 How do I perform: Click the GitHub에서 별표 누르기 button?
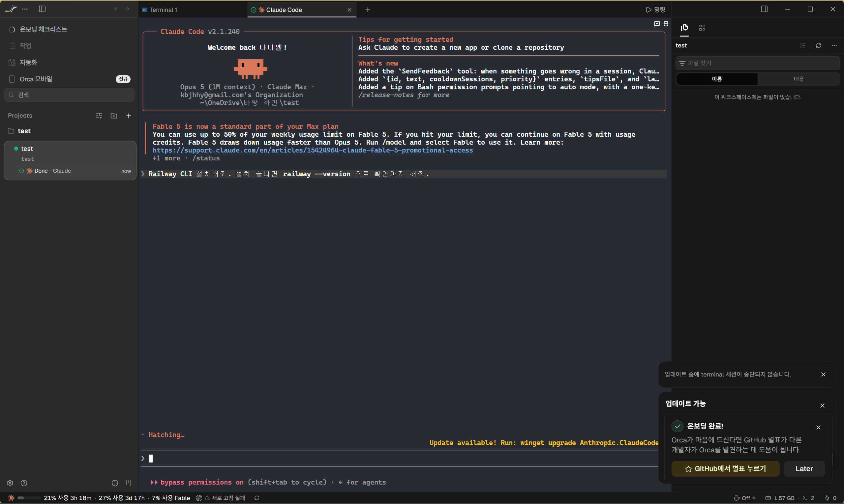[725, 469]
